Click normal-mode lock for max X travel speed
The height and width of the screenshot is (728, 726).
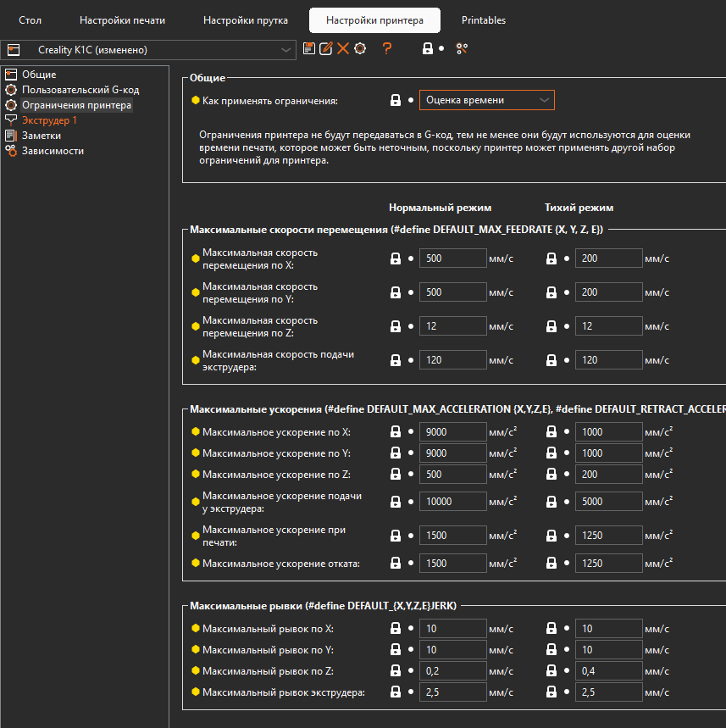click(396, 258)
